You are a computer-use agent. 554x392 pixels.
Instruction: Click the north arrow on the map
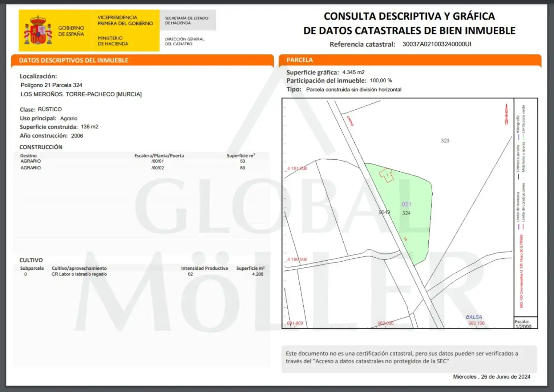coord(506,114)
